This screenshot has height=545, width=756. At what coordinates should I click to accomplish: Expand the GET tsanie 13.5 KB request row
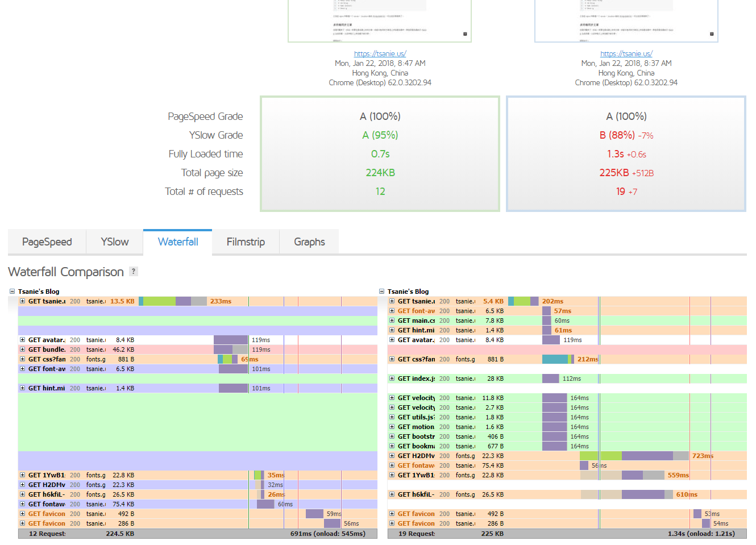(x=23, y=301)
